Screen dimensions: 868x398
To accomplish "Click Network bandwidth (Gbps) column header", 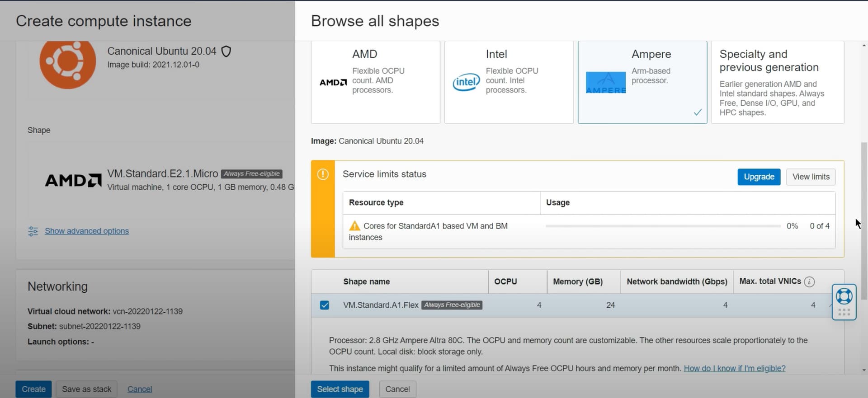I will 677,281.
